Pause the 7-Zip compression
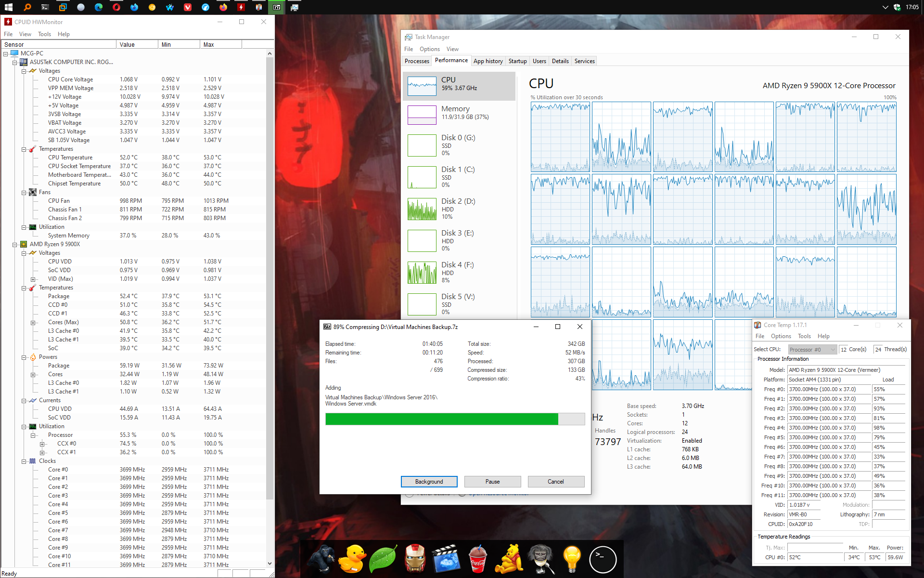Screen dimensions: 924x578 (492, 482)
